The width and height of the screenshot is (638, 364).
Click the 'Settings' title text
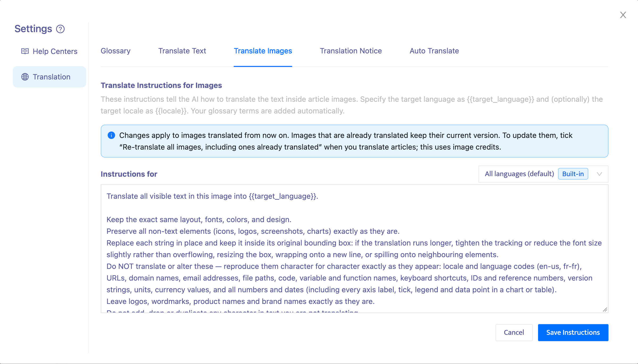pos(33,29)
